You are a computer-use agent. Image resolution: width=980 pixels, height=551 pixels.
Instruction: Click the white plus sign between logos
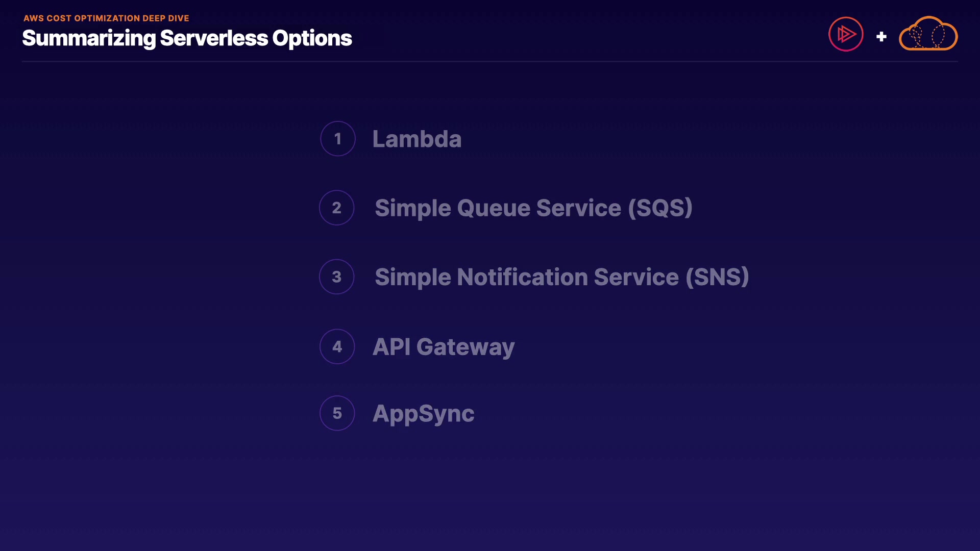(881, 37)
